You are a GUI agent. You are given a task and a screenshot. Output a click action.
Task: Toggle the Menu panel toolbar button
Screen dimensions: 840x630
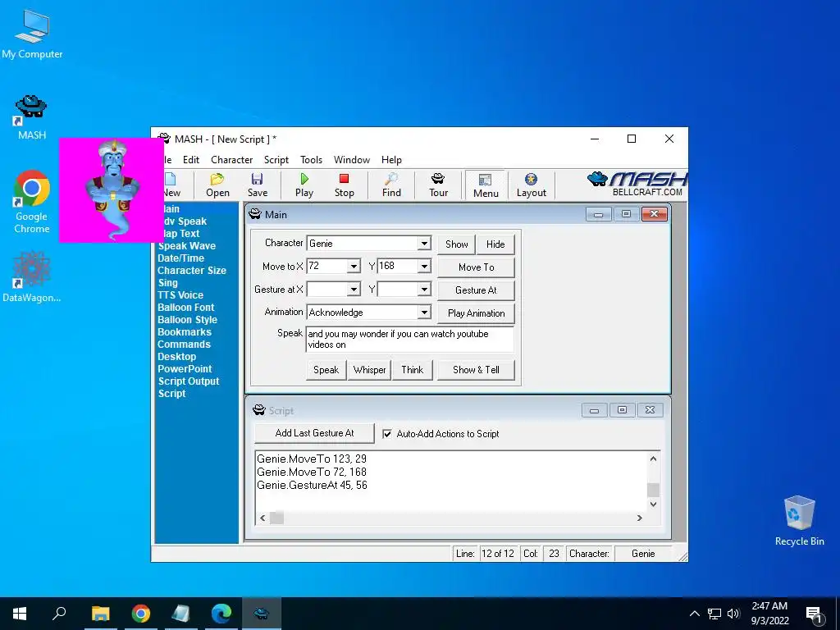(x=486, y=185)
